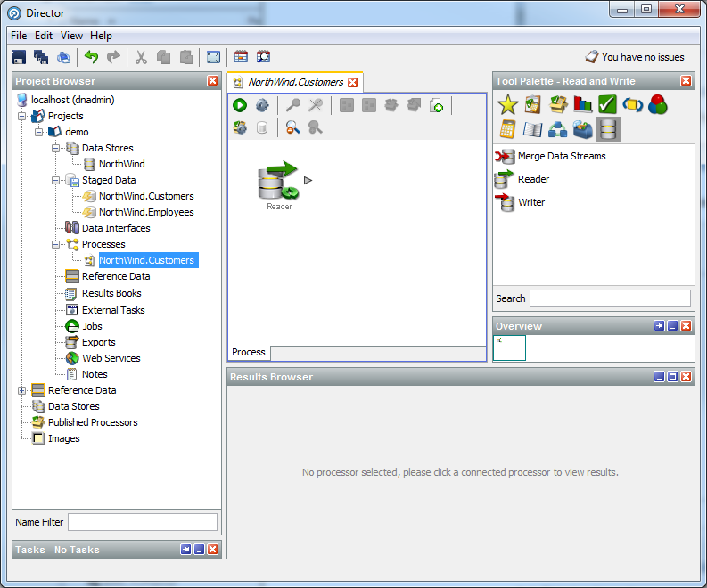Add Merge Data Streams processor from palette

(551, 156)
